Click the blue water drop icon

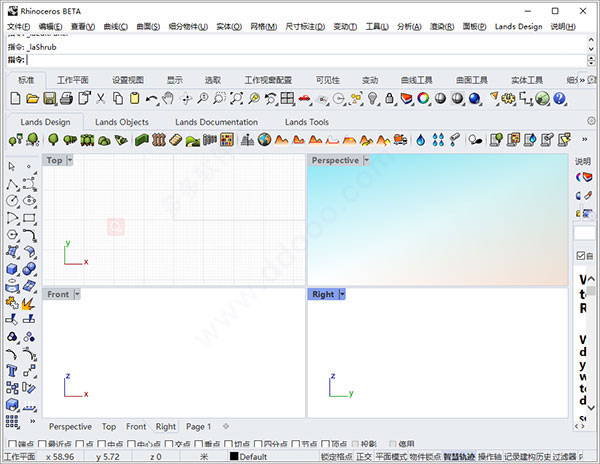pyautogui.click(x=421, y=140)
